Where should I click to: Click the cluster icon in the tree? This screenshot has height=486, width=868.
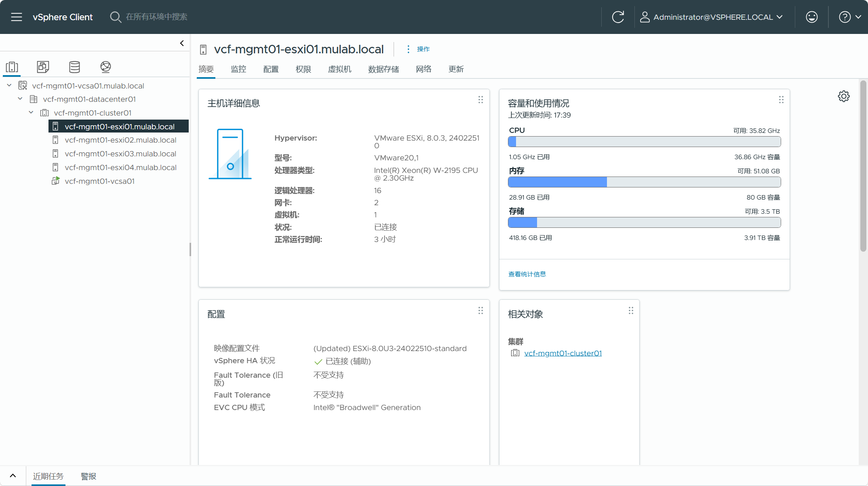[x=44, y=113]
